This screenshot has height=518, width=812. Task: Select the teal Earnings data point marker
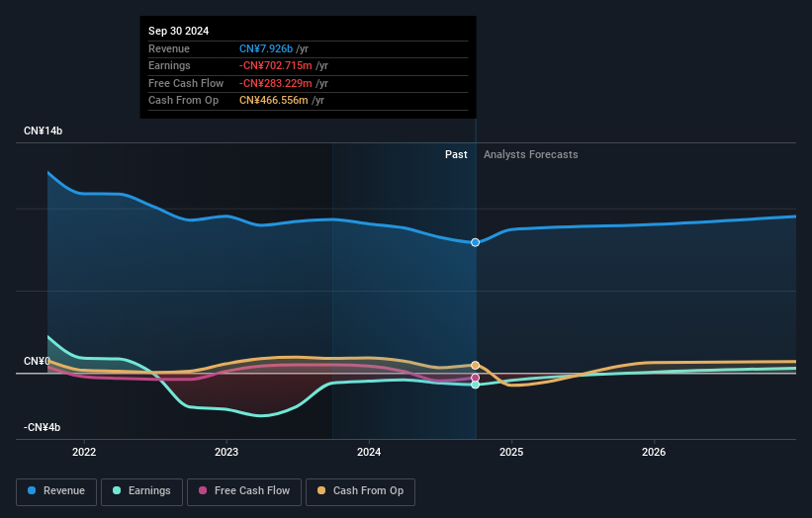click(x=475, y=385)
